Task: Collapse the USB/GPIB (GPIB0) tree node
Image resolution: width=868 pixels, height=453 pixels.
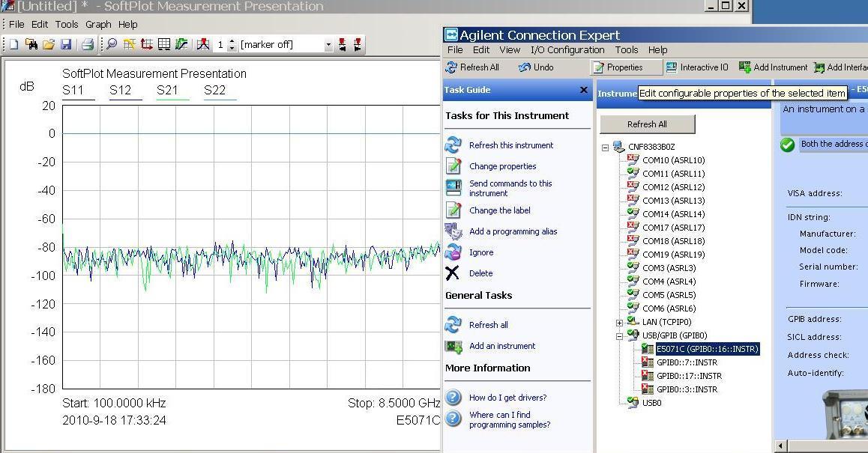Action: 619,335
